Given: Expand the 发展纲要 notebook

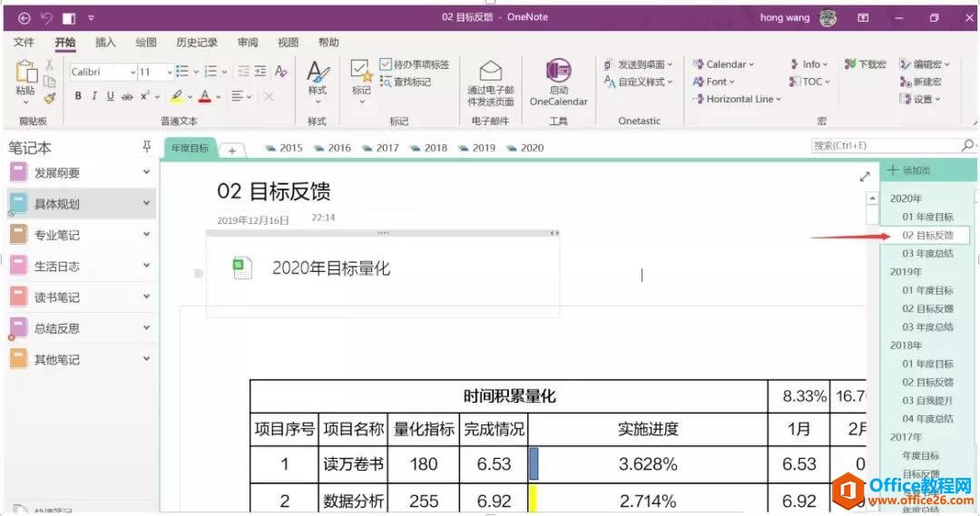Looking at the screenshot, I should (146, 171).
